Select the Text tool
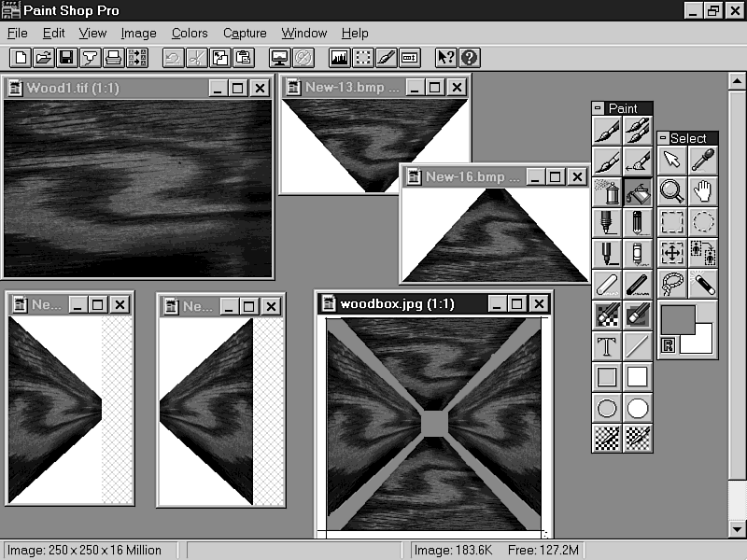 [x=607, y=346]
